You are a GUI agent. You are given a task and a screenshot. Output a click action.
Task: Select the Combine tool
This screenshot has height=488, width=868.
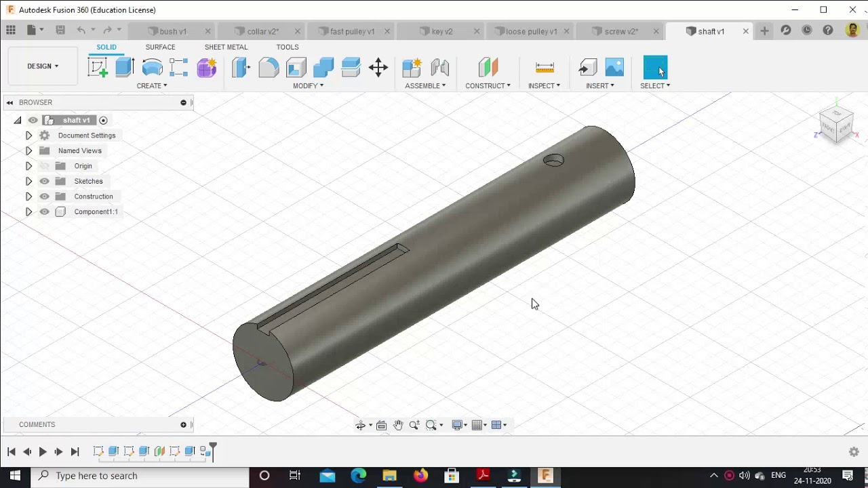coord(323,67)
